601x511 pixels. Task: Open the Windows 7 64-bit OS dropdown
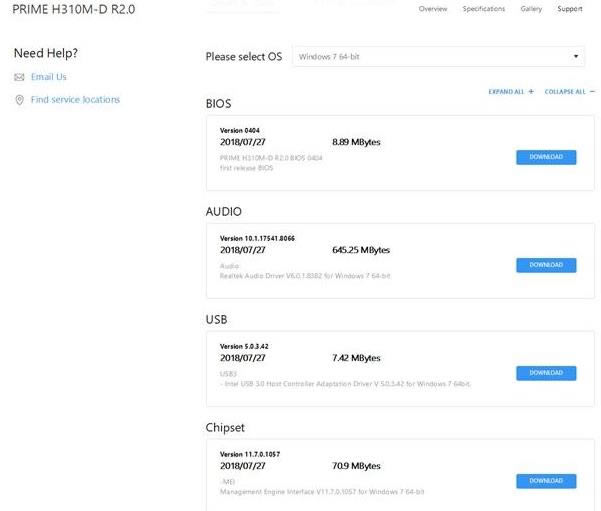(440, 57)
